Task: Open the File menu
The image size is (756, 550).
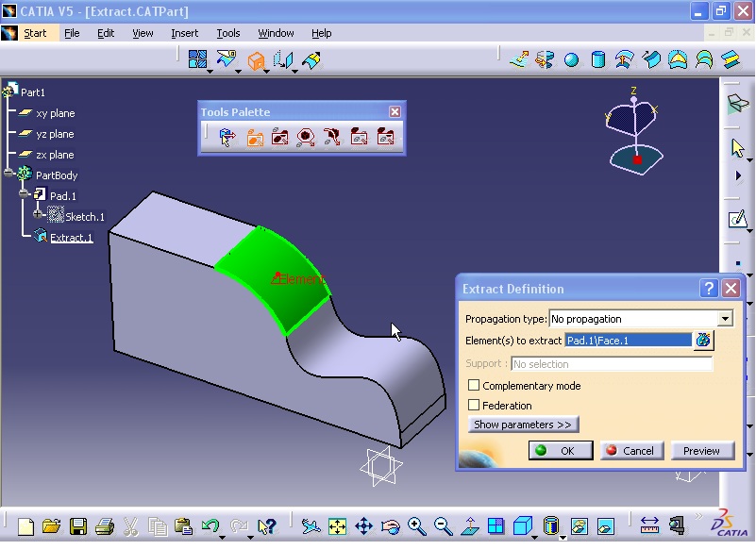Action: (x=72, y=33)
